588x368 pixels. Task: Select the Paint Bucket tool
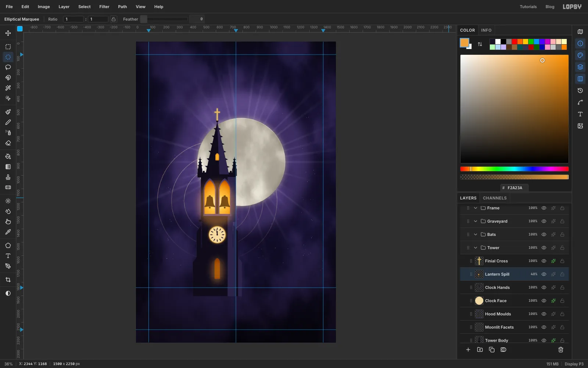pos(8,156)
